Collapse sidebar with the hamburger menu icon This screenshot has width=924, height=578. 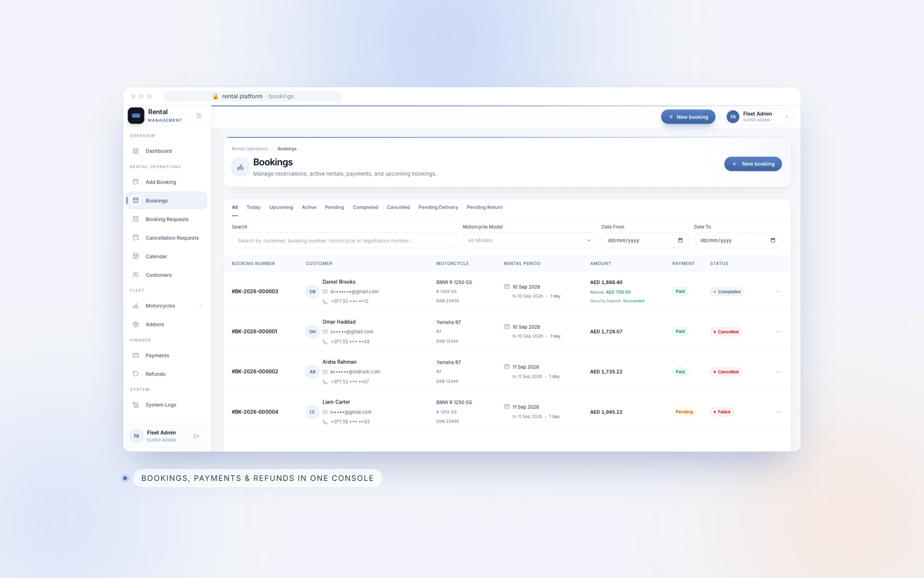(x=199, y=116)
